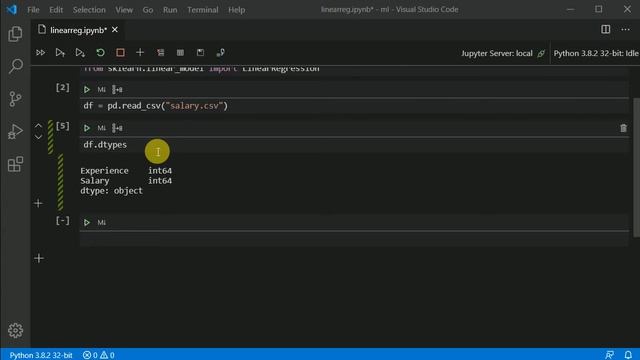Select the linearreg.ipynb tab
Viewport: 640px width, 360px height.
coord(78,30)
